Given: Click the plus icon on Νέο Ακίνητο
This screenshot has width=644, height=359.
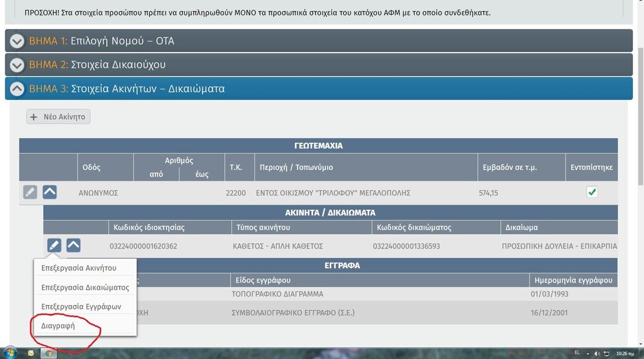Looking at the screenshot, I should [34, 117].
